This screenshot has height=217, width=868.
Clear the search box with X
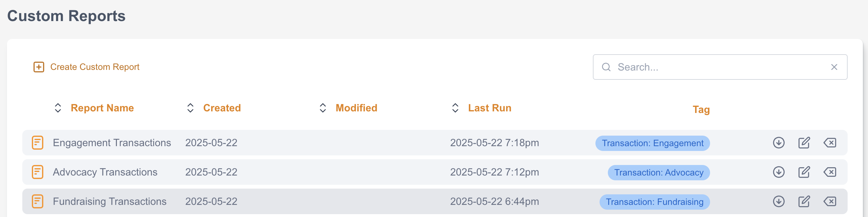(834, 67)
